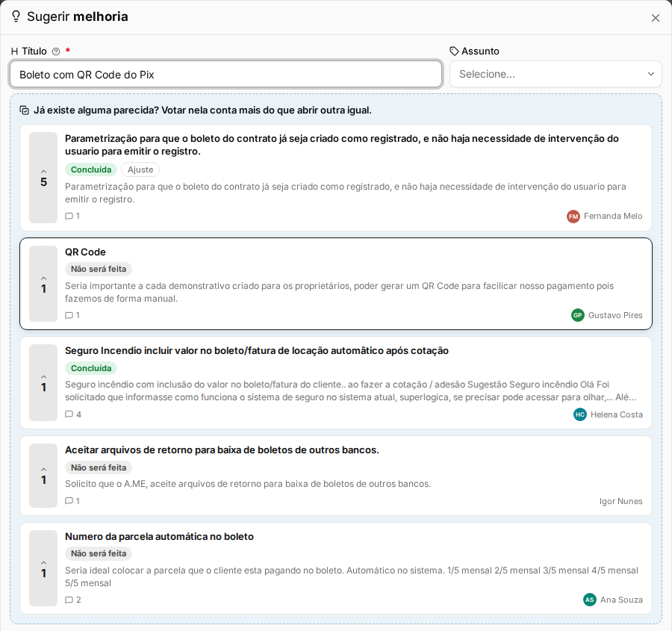Click the author name Helena Costa

616,414
